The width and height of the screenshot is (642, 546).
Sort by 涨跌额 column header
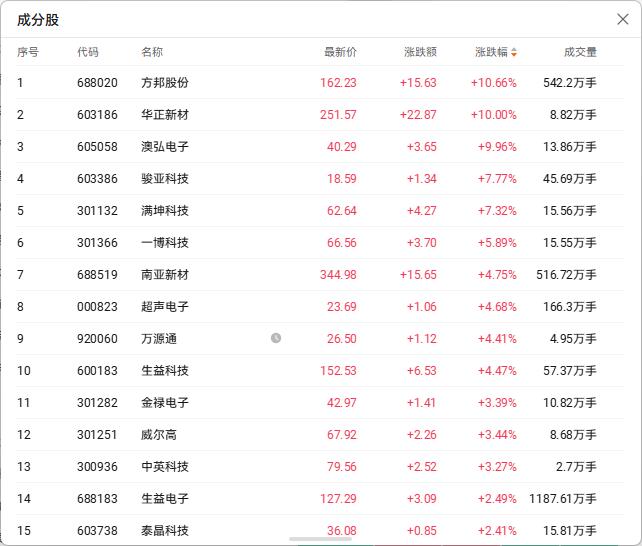pyautogui.click(x=420, y=52)
